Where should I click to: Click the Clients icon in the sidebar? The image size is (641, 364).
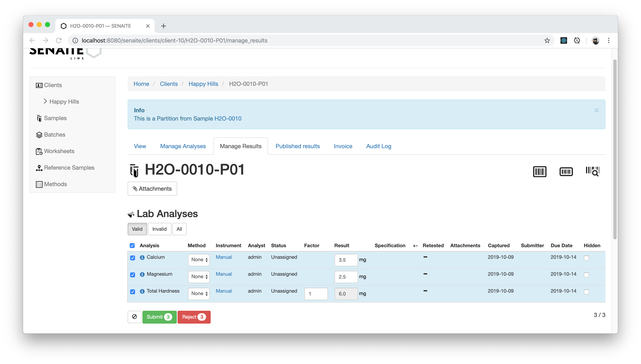[39, 85]
